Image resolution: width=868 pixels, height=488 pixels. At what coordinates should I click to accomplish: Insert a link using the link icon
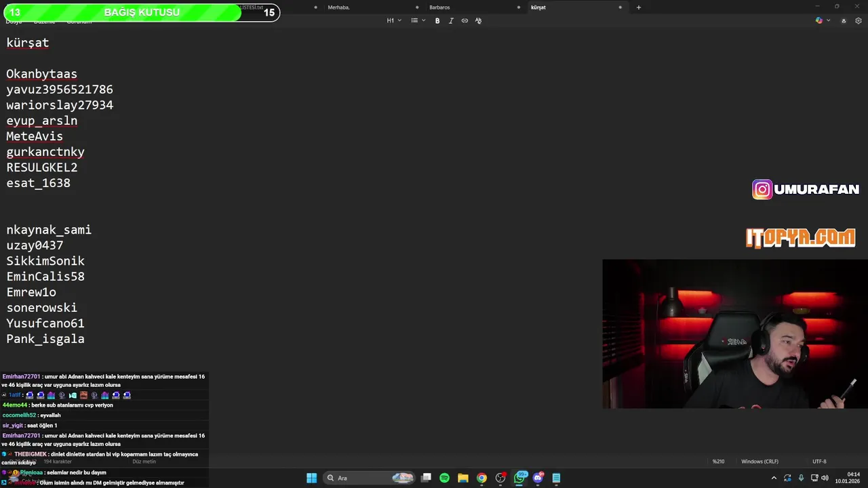tap(465, 21)
